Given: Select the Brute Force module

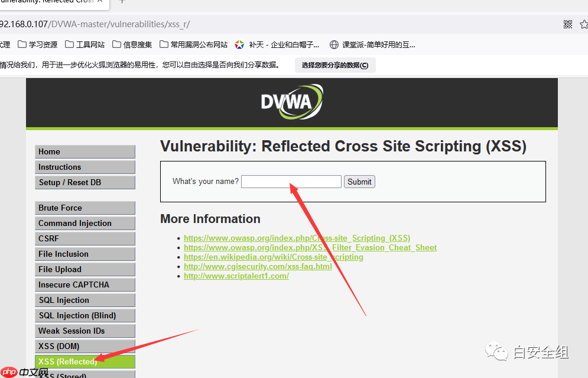Looking at the screenshot, I should [85, 208].
